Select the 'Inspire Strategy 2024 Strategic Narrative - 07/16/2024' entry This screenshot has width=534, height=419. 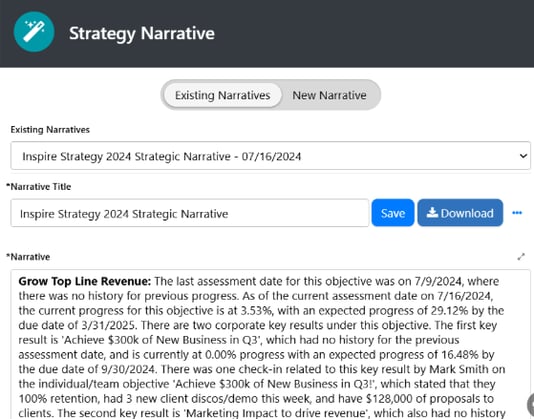[161, 156]
